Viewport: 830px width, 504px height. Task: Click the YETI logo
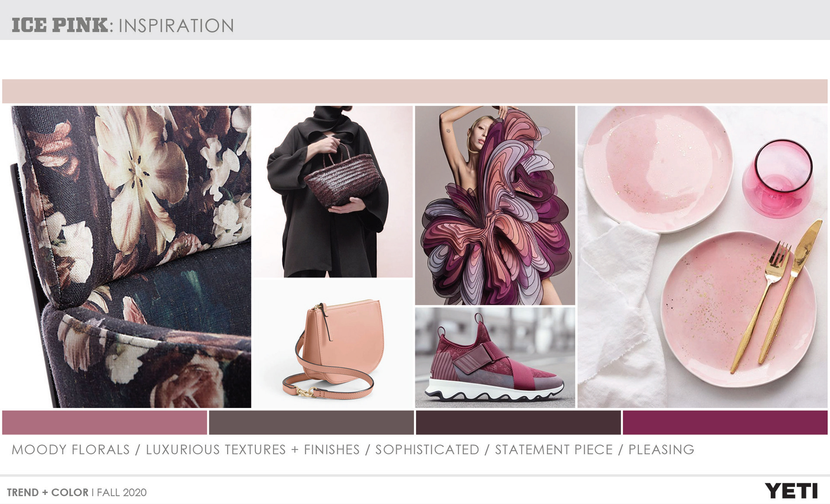click(791, 491)
